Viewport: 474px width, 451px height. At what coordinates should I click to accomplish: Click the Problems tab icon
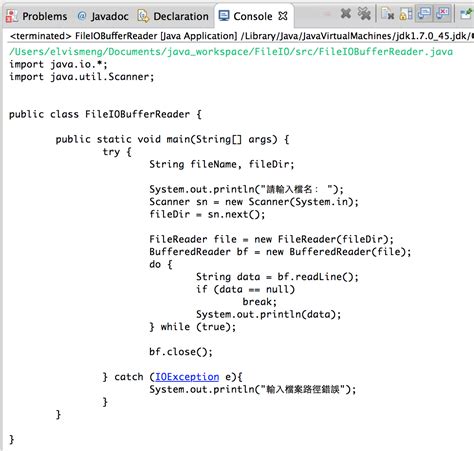click(x=12, y=16)
